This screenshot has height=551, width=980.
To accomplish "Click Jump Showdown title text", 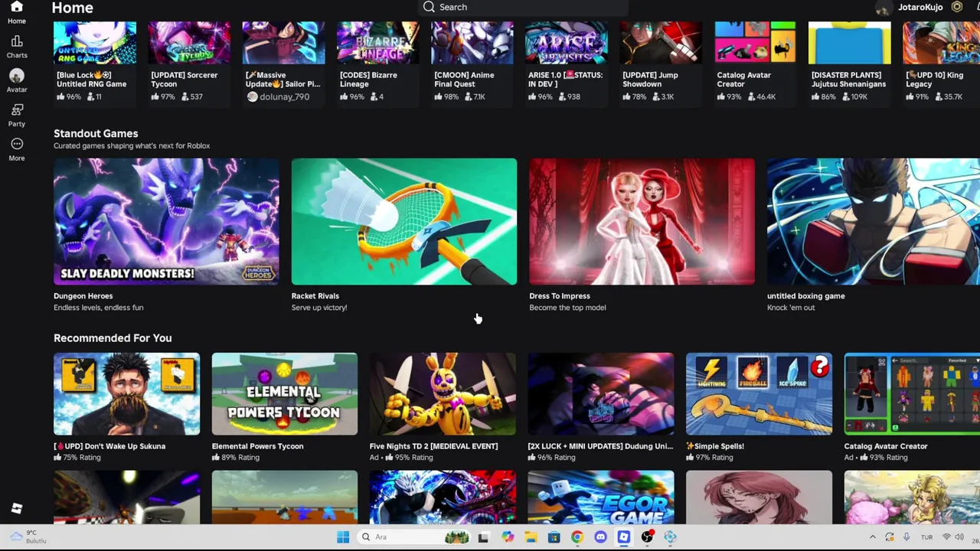I will [650, 80].
